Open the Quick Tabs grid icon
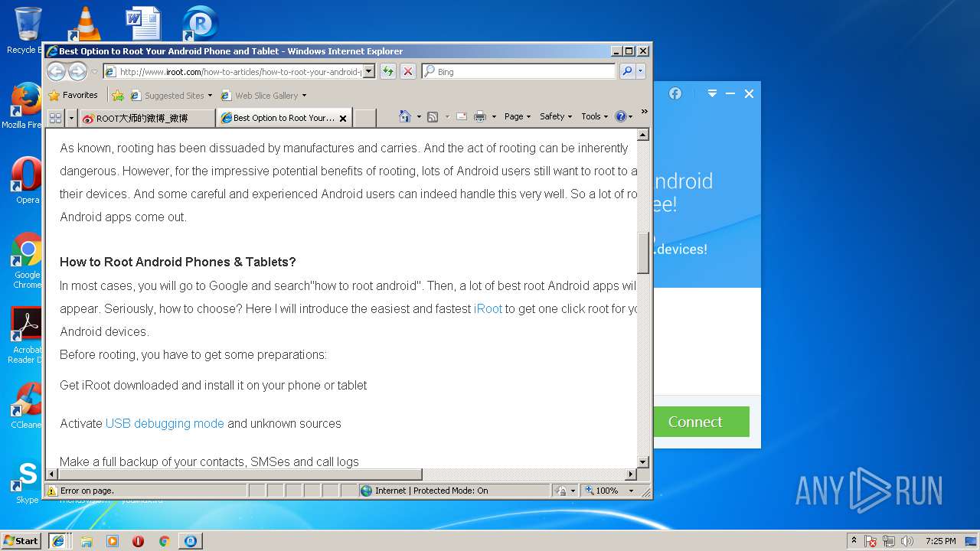 tap(55, 118)
